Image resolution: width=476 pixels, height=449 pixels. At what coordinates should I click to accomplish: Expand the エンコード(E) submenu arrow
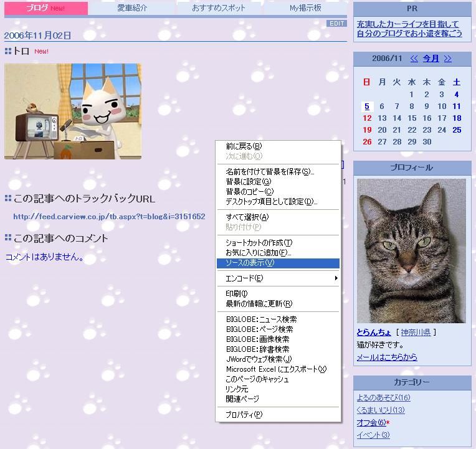click(336, 278)
